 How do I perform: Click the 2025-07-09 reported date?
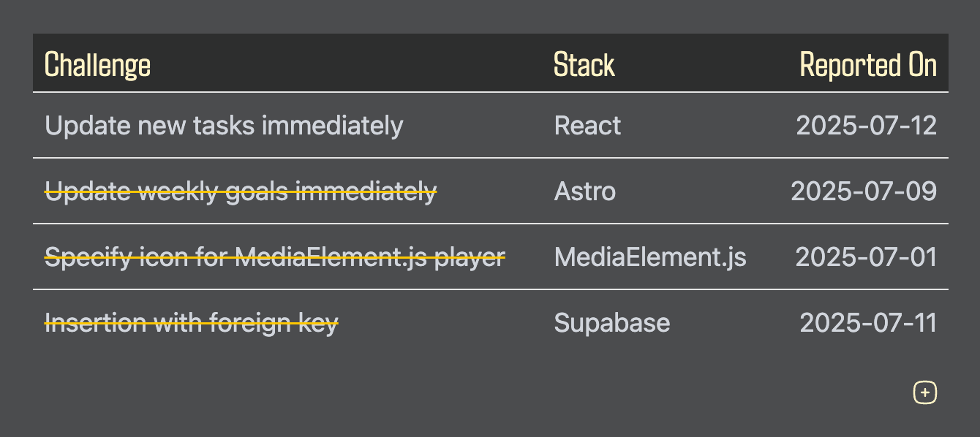point(864,191)
